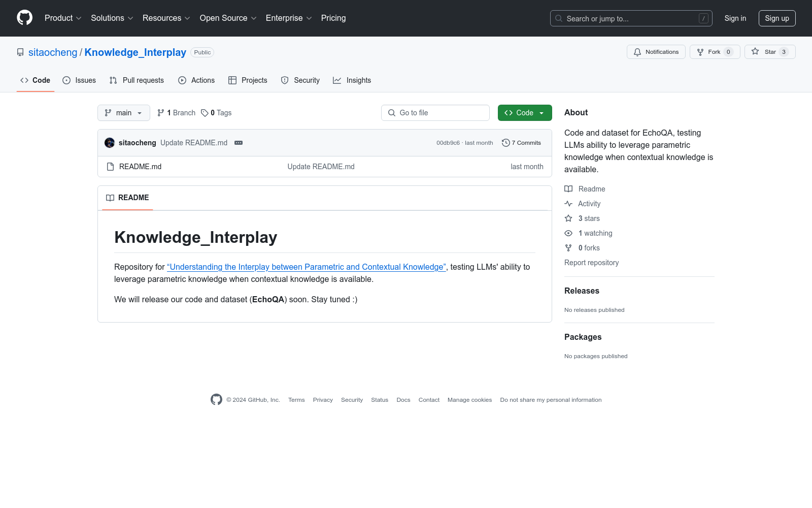Open the Pull requests tab
This screenshot has width=812, height=508.
137,80
